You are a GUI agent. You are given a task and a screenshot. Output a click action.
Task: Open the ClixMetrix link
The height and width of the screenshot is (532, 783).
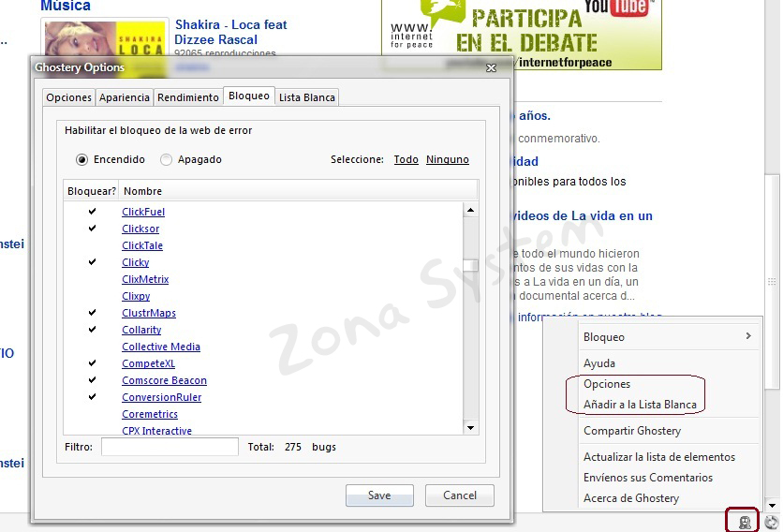(x=145, y=279)
